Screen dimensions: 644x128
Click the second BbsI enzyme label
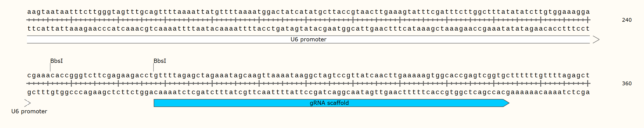pyautogui.click(x=160, y=61)
